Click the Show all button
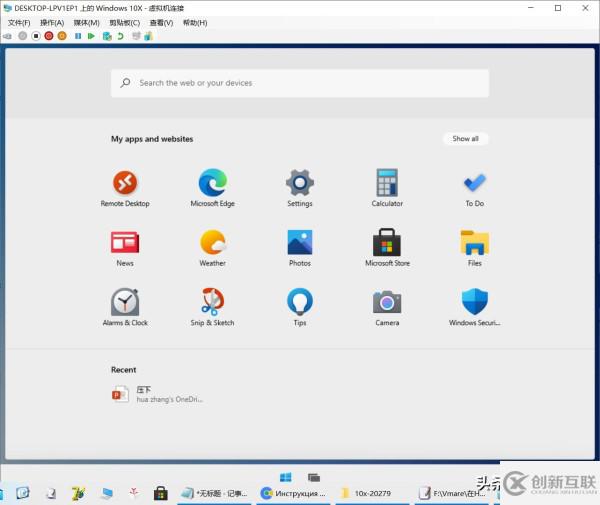Screen dimensions: 600x505 pyautogui.click(x=465, y=139)
